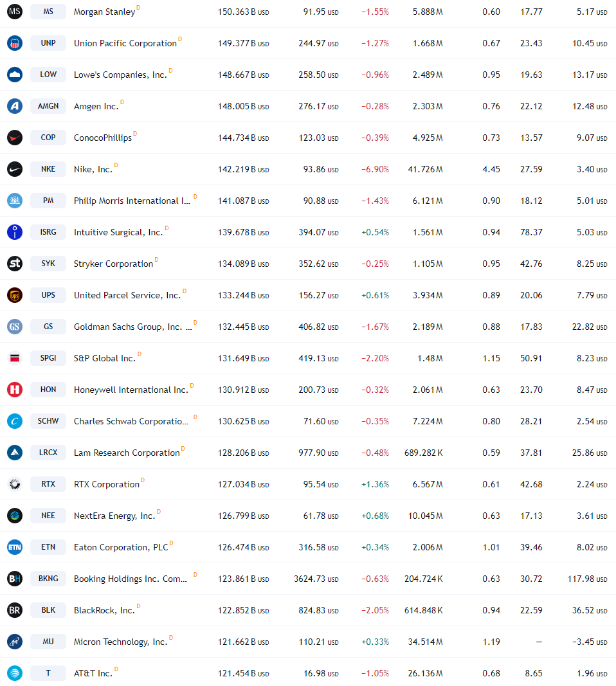Open the RTX Corporation link
The width and height of the screenshot is (616, 686).
(106, 484)
